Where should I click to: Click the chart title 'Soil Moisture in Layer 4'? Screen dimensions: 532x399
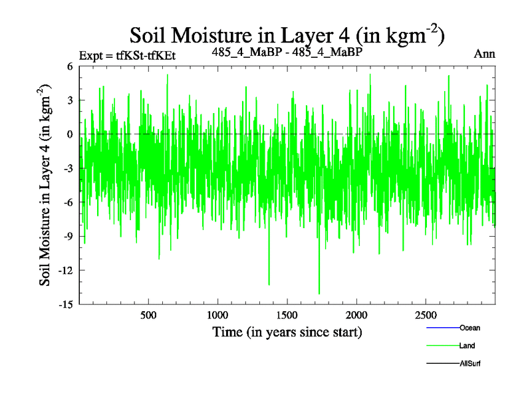(287, 34)
